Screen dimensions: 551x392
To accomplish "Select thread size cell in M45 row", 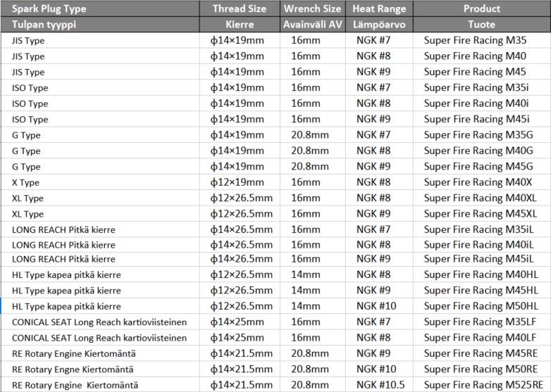I will click(x=240, y=72).
